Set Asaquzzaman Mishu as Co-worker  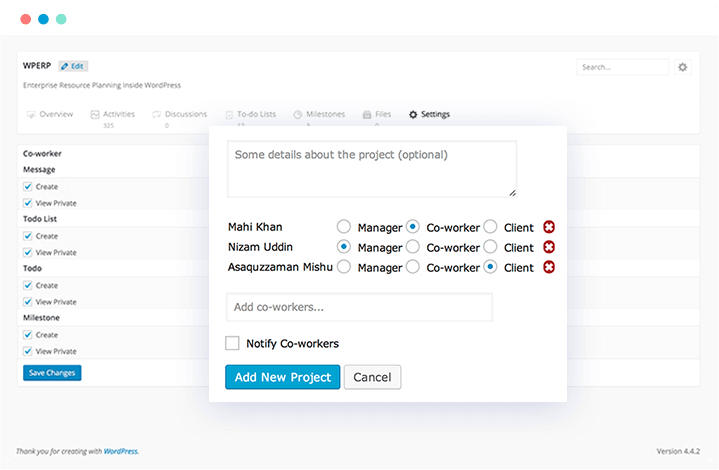(x=413, y=267)
